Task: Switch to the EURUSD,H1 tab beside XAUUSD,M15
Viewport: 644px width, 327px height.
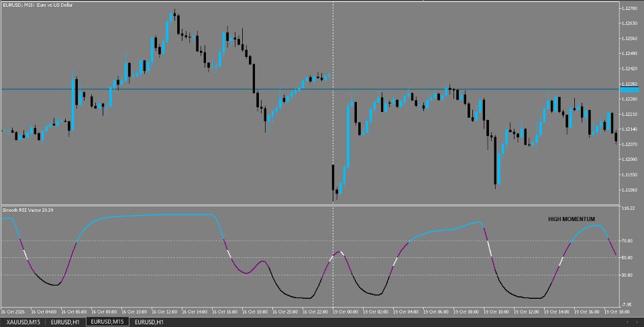Action: (x=65, y=322)
